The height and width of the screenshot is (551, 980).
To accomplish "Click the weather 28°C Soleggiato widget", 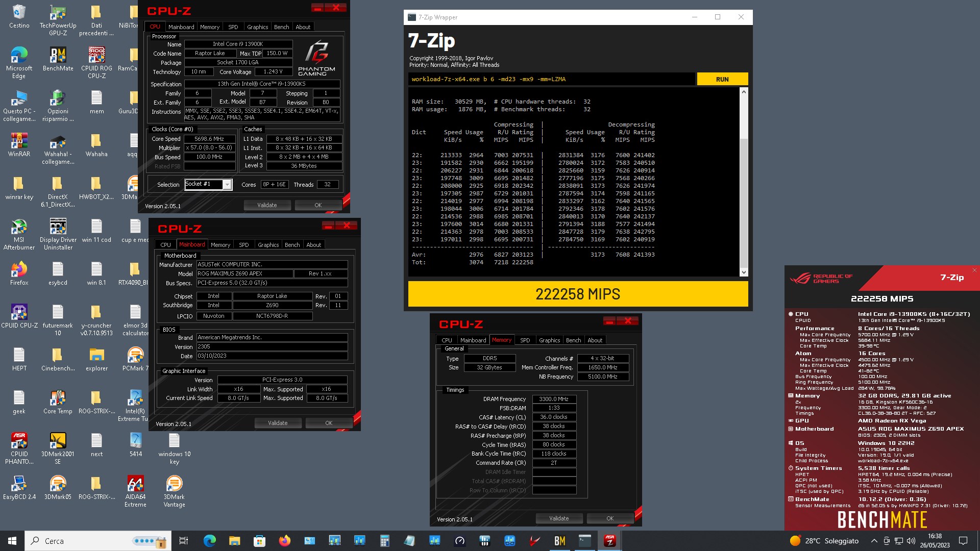I will click(x=824, y=541).
